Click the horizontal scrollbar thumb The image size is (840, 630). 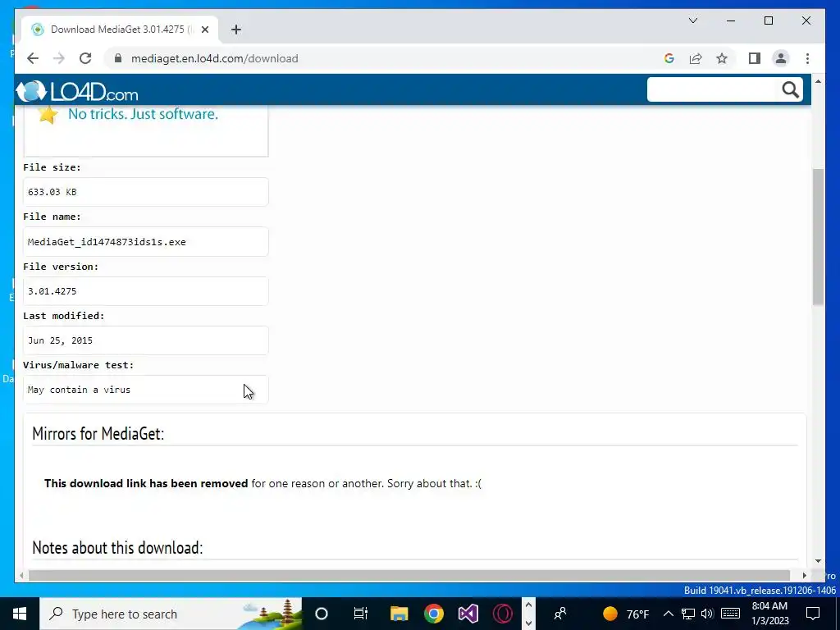pos(409,575)
